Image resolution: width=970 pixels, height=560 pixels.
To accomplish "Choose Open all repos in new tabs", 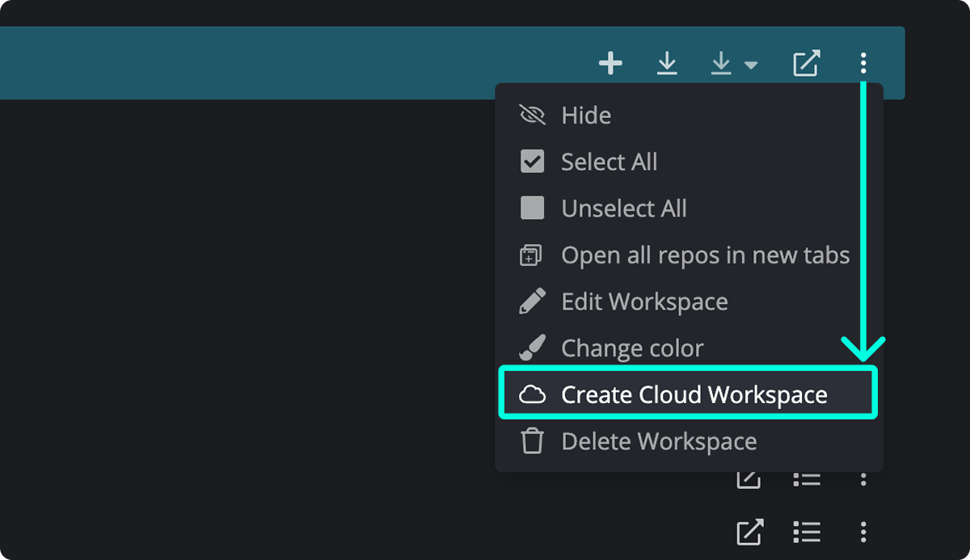I will point(705,255).
